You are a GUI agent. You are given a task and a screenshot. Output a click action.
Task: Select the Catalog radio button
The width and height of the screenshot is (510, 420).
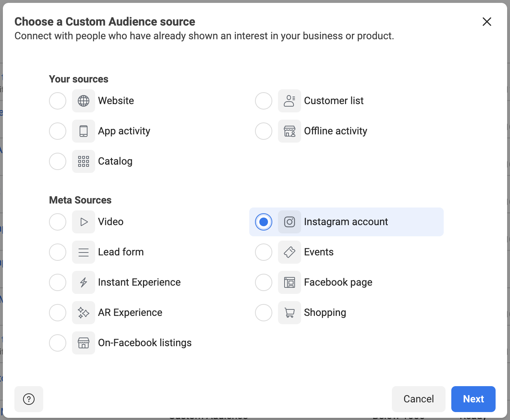(x=58, y=161)
